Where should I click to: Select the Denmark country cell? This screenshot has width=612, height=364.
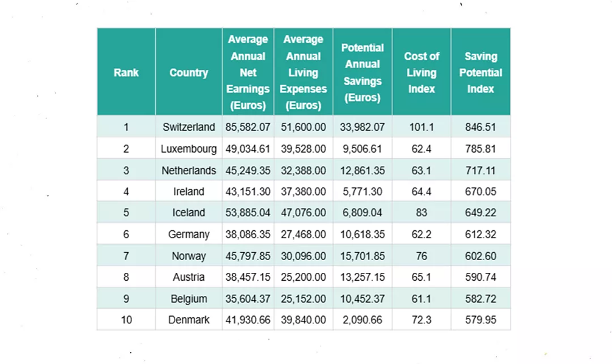tap(189, 320)
